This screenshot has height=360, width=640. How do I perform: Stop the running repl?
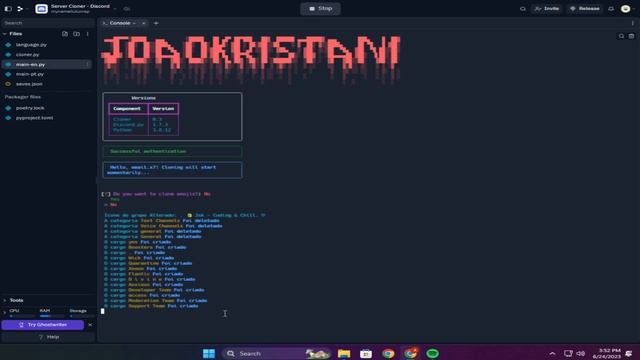(320, 9)
